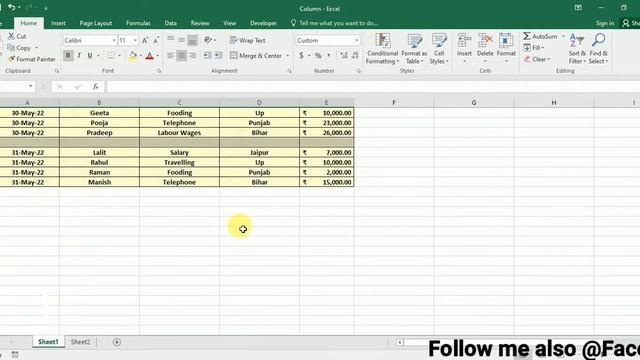Click the Insert Function fx icon
Screen dimensions: 640x360
point(96,86)
